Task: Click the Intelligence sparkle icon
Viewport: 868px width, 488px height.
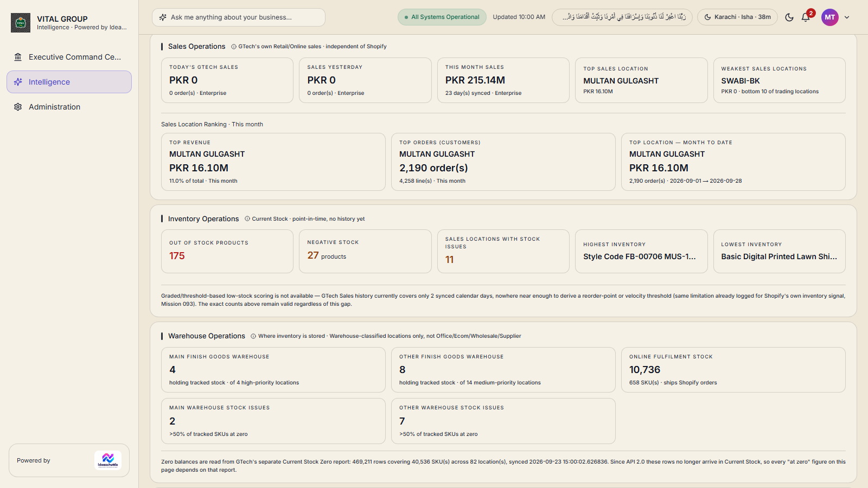Action: click(x=18, y=82)
